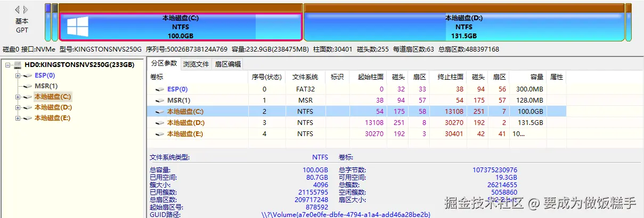Viewport: 644px width, 218px height.
Task: Select the narrow E: partition block at map end
Action: coord(629,22)
